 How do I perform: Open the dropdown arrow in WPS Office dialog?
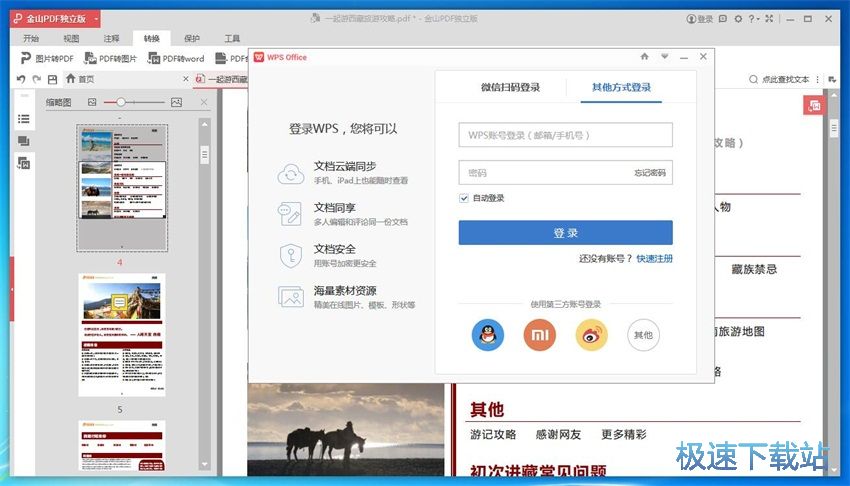(665, 56)
